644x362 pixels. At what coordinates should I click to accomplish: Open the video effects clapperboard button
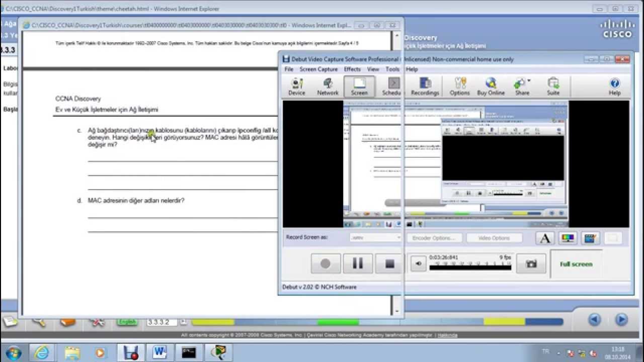(x=591, y=238)
